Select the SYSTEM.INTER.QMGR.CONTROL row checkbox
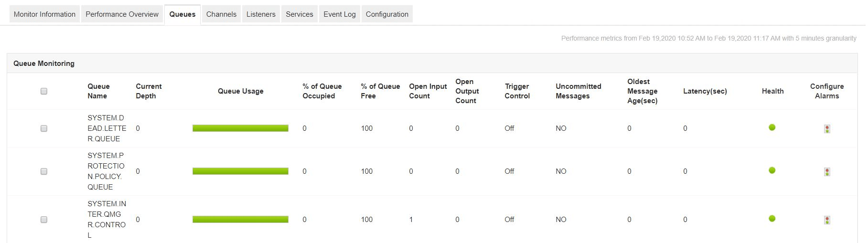868x243 pixels. 44,220
